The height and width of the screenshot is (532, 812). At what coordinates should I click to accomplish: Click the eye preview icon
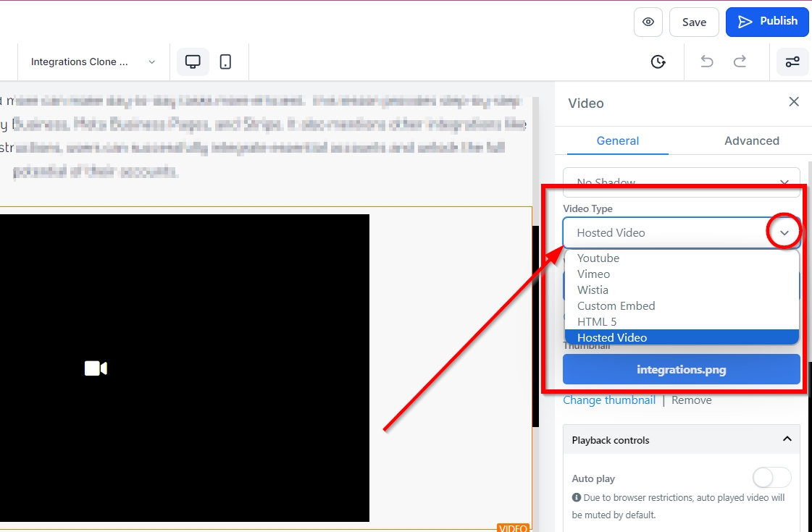click(x=648, y=22)
